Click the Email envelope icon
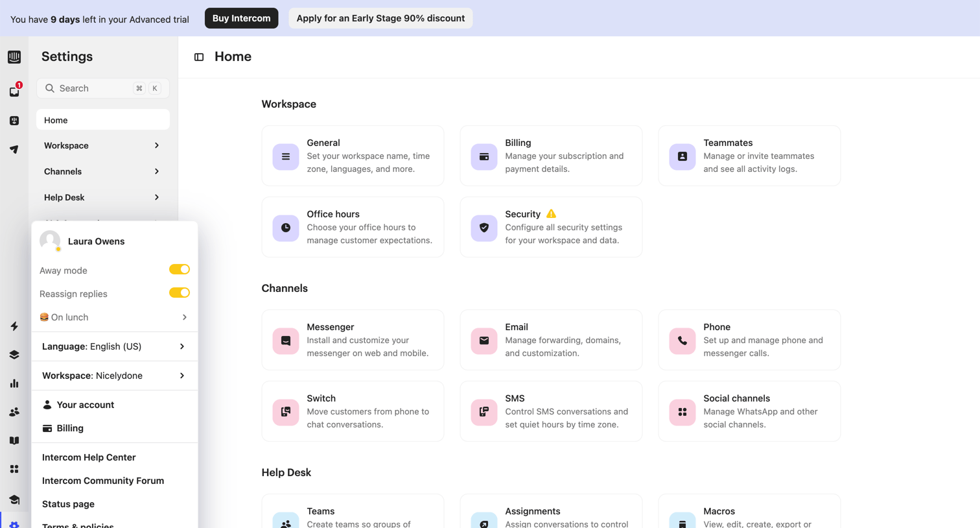Image resolution: width=980 pixels, height=528 pixels. point(484,341)
